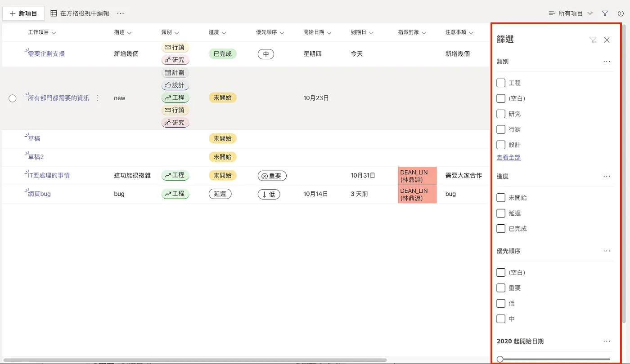Check the 低 priority filter

501,303
